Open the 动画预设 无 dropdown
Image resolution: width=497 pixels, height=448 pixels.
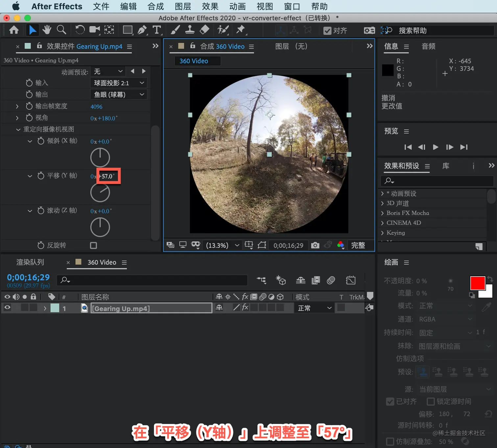pos(108,71)
